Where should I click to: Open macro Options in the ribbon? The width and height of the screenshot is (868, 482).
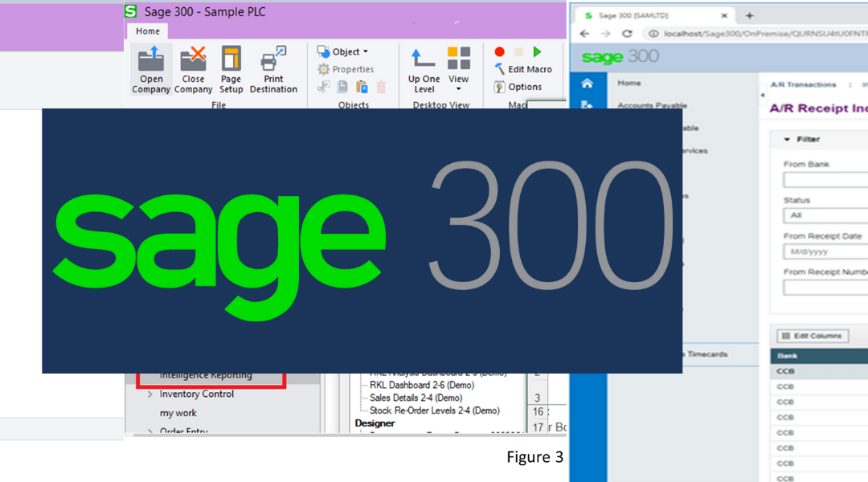tap(518, 87)
